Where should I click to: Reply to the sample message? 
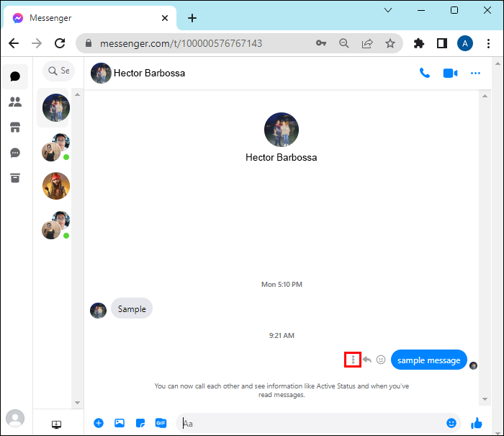point(366,360)
